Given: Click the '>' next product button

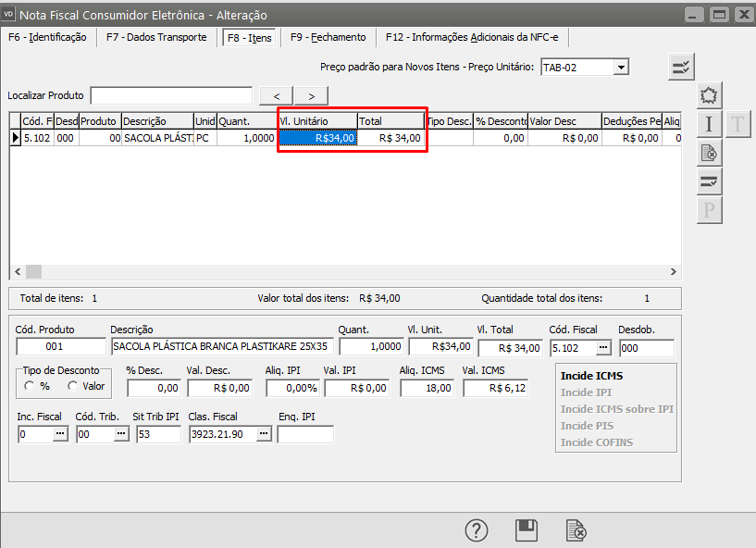Looking at the screenshot, I should (x=312, y=95).
